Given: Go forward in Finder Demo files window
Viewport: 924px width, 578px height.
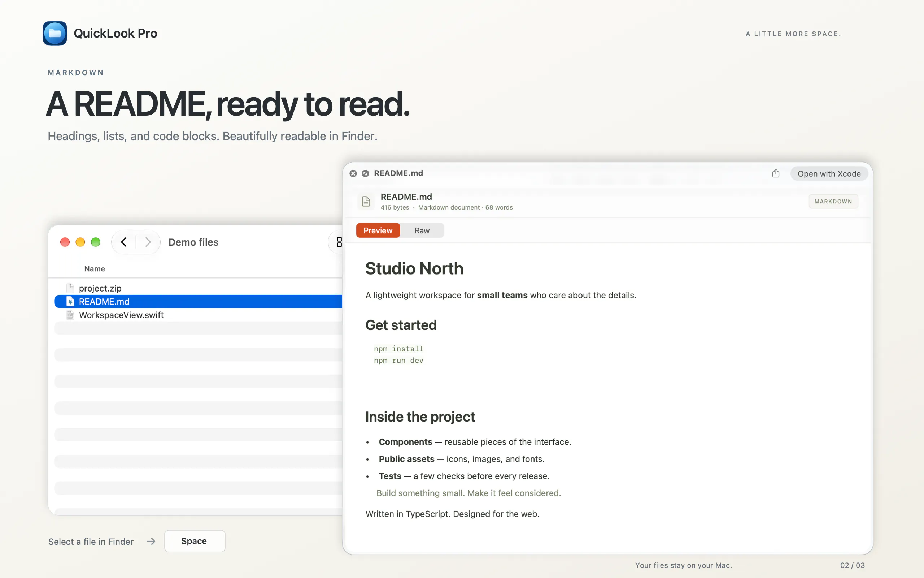Looking at the screenshot, I should [x=148, y=242].
